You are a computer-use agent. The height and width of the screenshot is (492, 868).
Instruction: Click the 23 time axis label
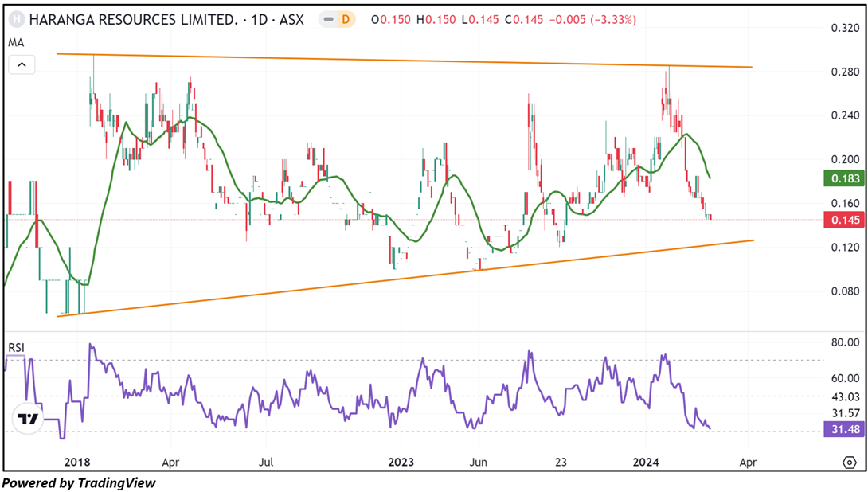coord(561,462)
